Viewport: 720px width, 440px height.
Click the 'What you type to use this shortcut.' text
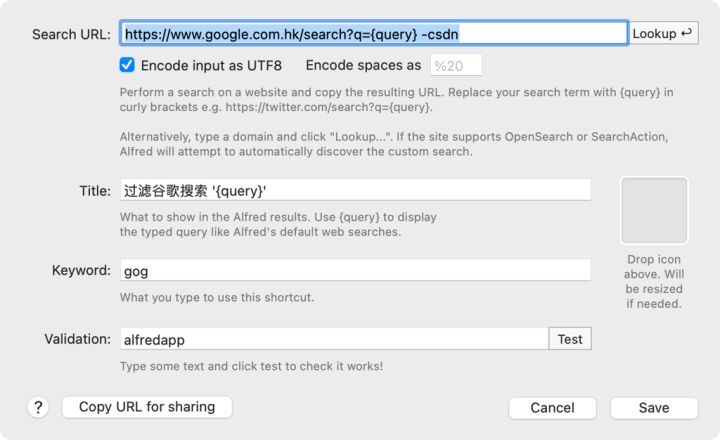pyautogui.click(x=217, y=297)
